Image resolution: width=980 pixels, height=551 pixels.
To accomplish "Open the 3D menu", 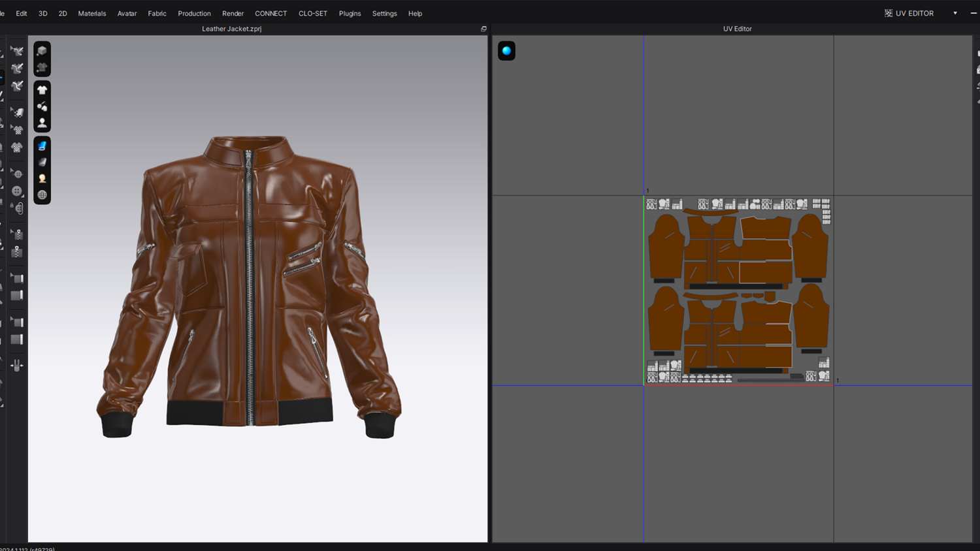I will click(x=43, y=13).
